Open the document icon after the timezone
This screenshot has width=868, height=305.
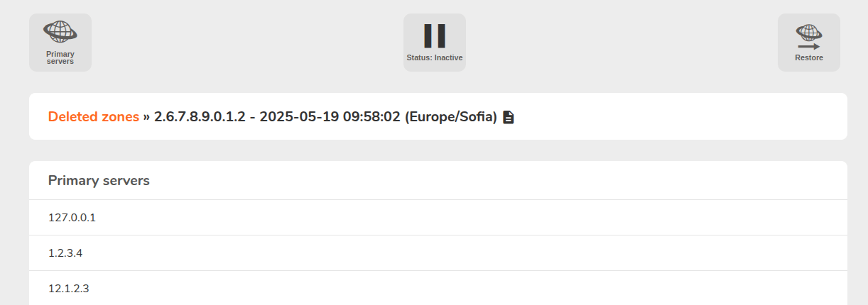509,117
